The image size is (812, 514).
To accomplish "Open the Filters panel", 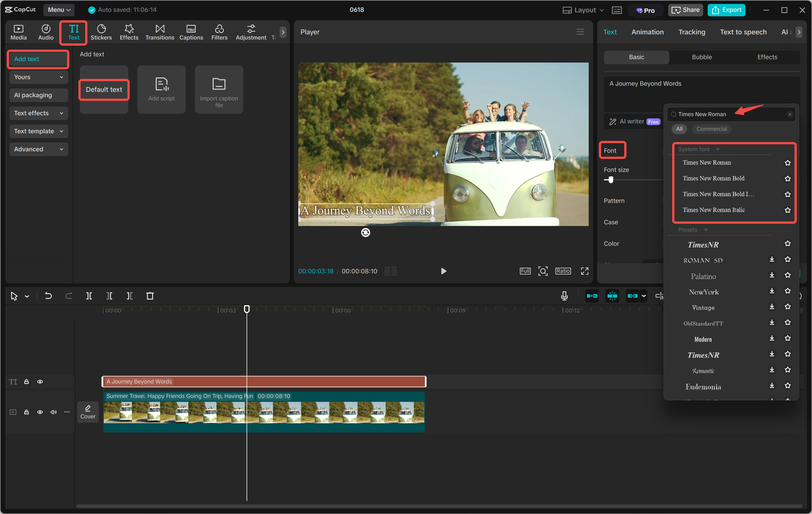I will (220, 32).
